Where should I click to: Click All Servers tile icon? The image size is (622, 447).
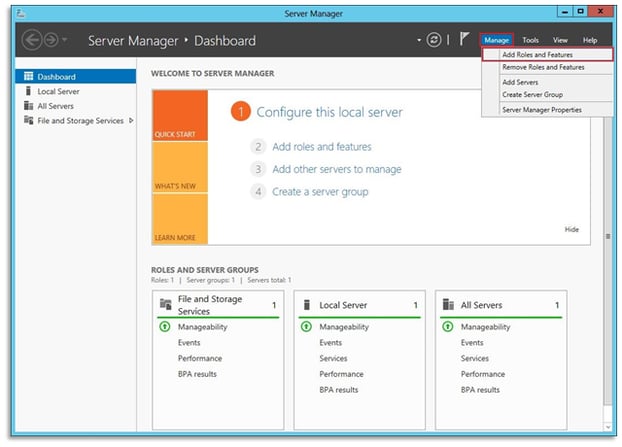click(448, 304)
